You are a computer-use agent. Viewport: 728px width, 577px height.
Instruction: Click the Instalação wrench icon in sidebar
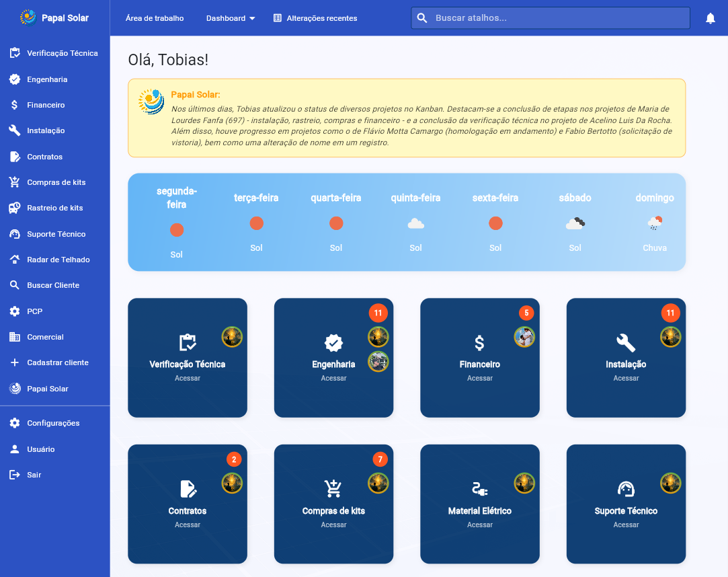point(15,130)
